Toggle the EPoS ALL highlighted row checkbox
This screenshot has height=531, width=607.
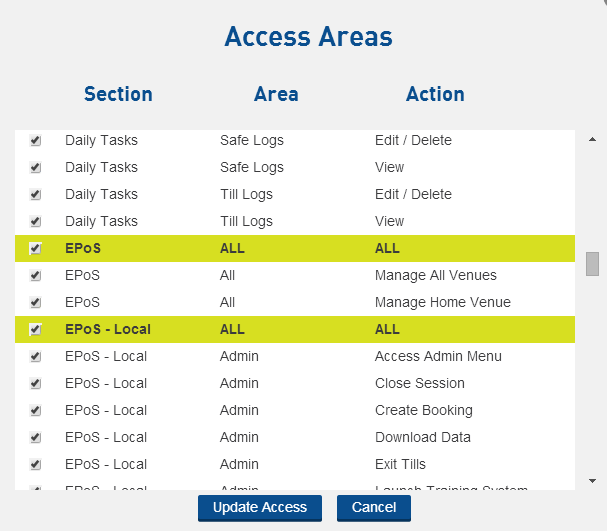click(x=36, y=249)
